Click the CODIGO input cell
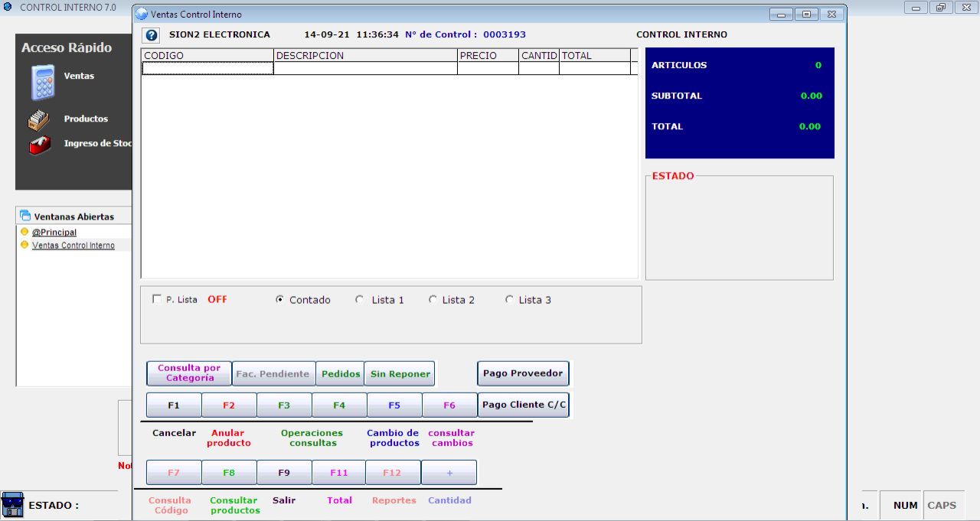The image size is (980, 521). (x=207, y=68)
